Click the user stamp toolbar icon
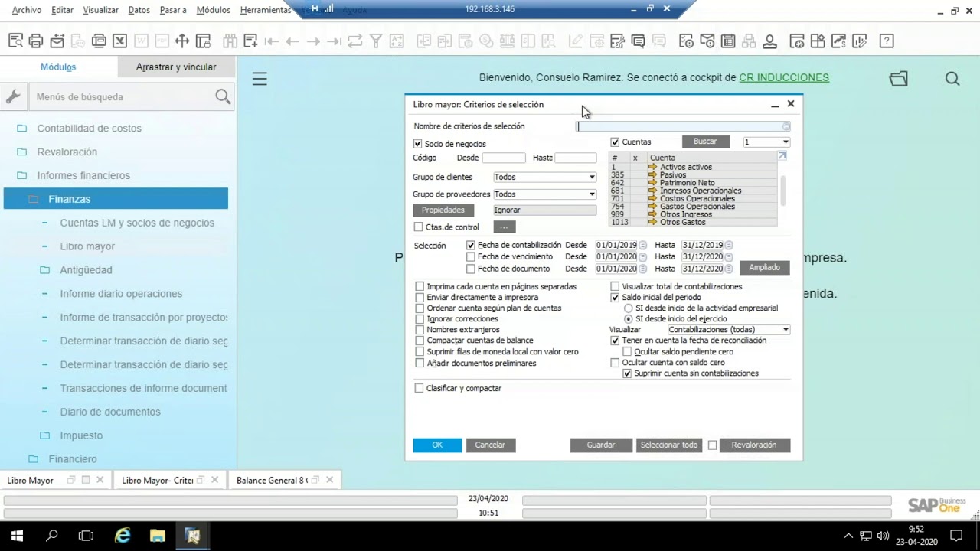 pos(769,41)
